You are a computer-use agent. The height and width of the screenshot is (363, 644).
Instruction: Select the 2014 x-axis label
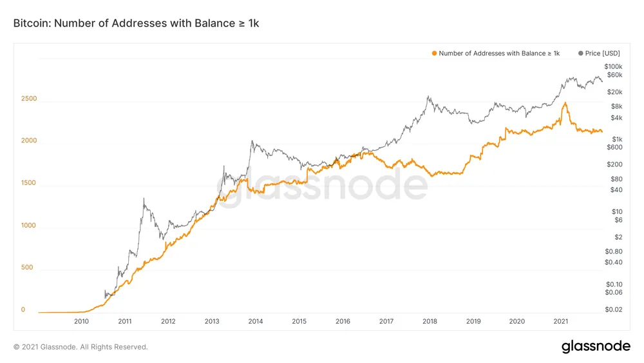tap(256, 321)
